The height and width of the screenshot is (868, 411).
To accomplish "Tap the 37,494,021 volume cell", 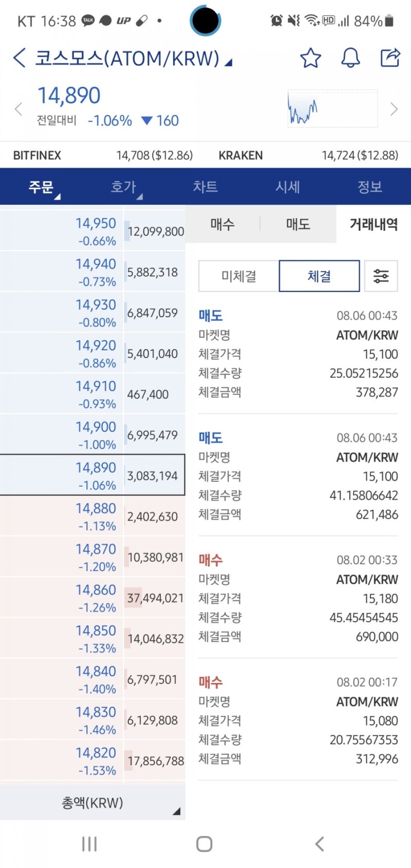I will 155,598.
